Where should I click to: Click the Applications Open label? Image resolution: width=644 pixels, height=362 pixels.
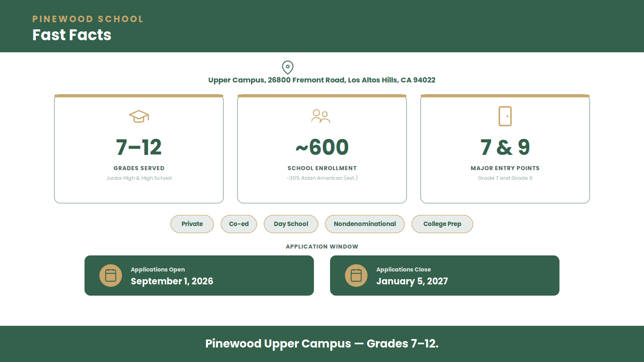(x=158, y=269)
